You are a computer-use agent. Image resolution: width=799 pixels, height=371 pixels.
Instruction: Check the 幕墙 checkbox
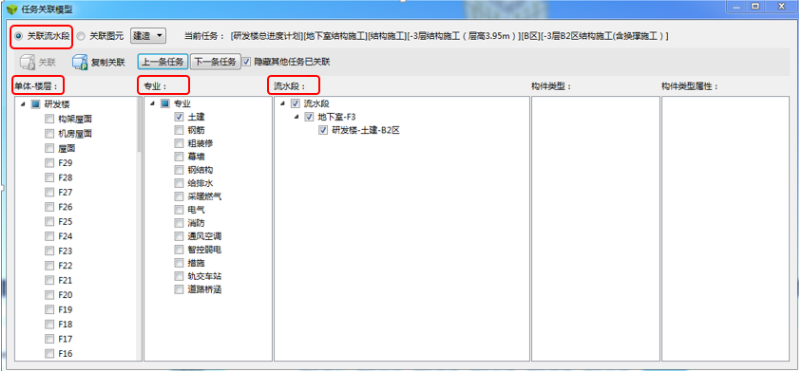(179, 156)
